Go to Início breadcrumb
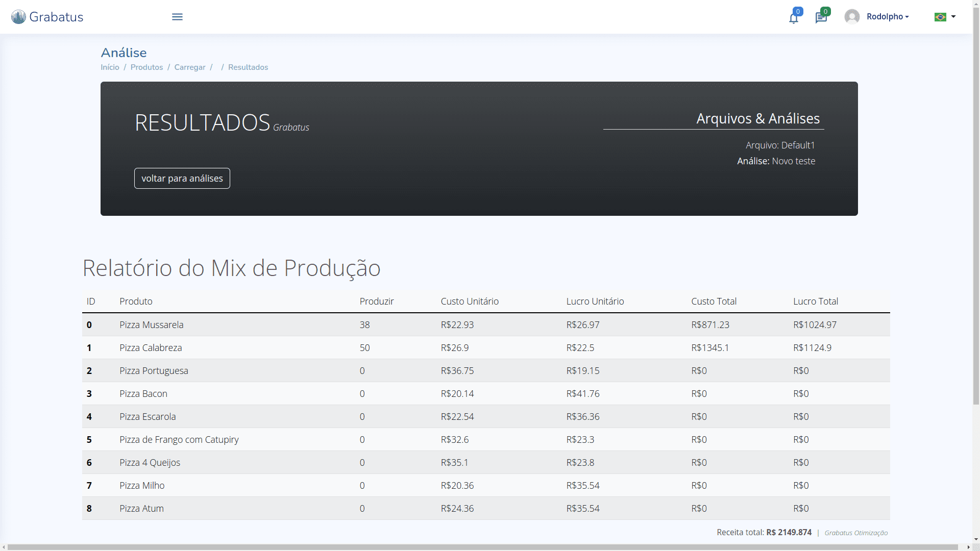The height and width of the screenshot is (551, 980). (110, 67)
